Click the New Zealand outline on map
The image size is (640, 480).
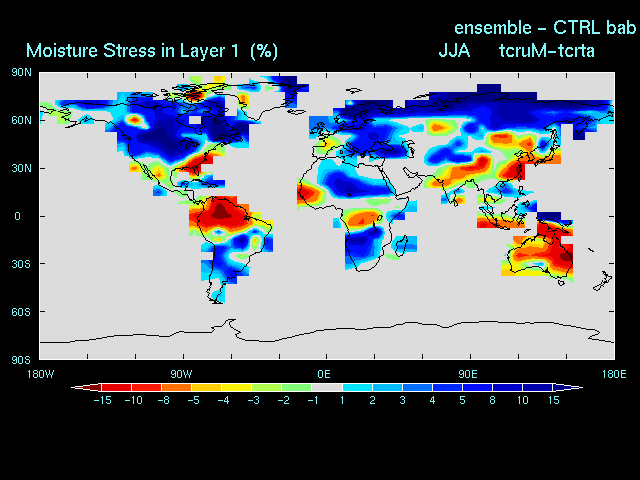click(603, 281)
